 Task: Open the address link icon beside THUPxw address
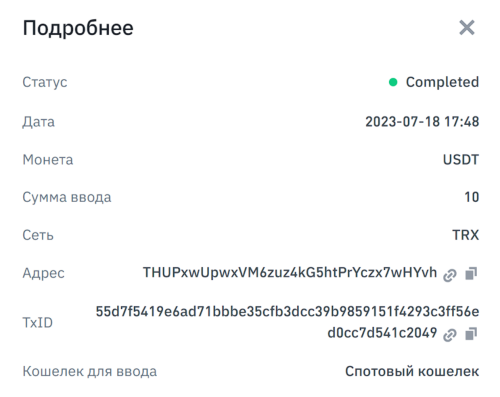[x=449, y=275]
